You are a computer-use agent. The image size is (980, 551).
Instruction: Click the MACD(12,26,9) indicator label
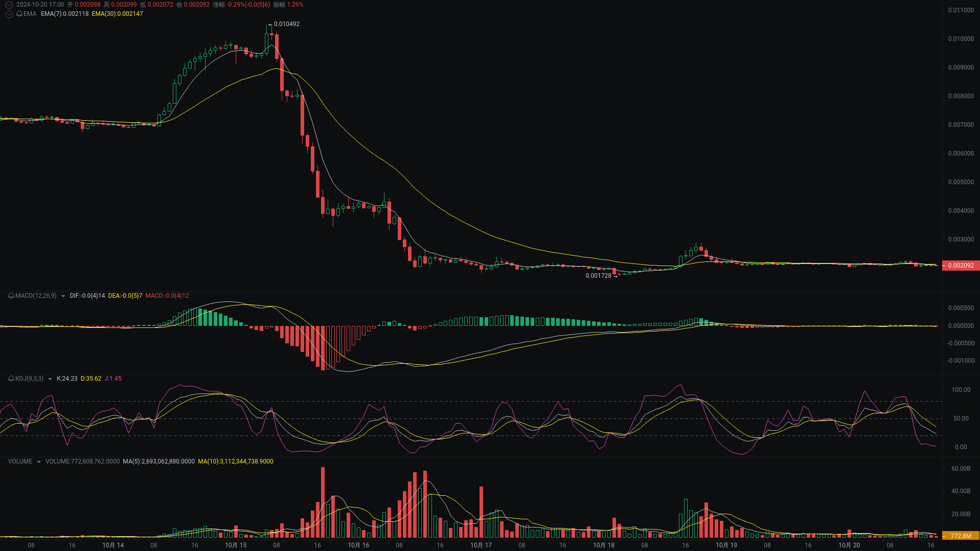[35, 296]
